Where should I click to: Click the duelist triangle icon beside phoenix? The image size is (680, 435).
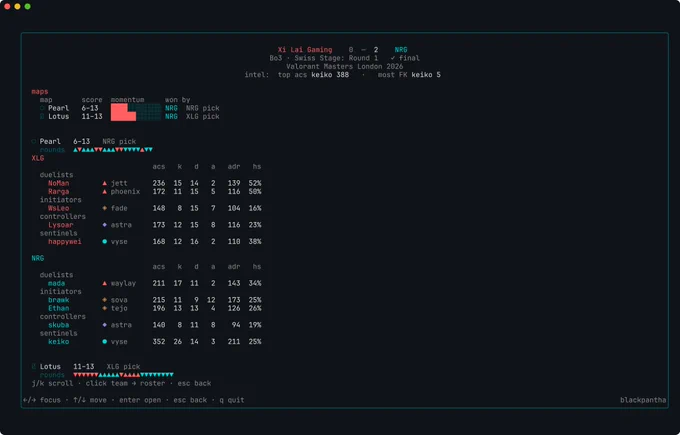coord(105,191)
